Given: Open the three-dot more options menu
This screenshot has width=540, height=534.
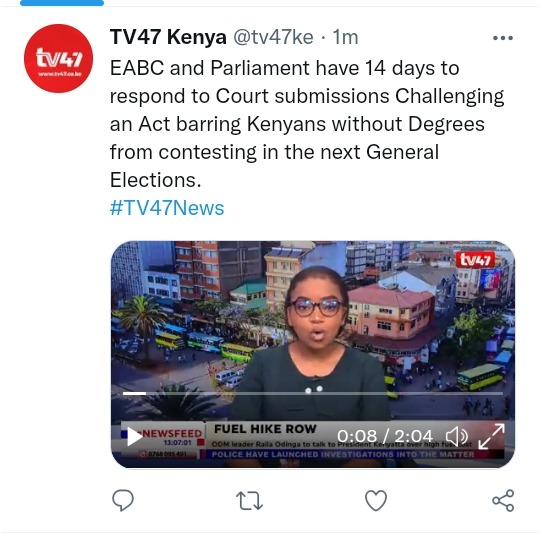Looking at the screenshot, I should [x=503, y=38].
